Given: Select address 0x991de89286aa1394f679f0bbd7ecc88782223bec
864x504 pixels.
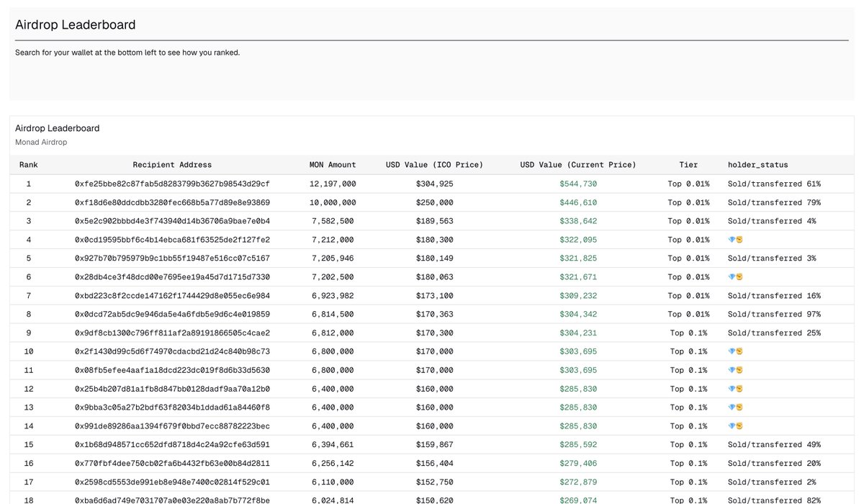Looking at the screenshot, I should [172, 426].
